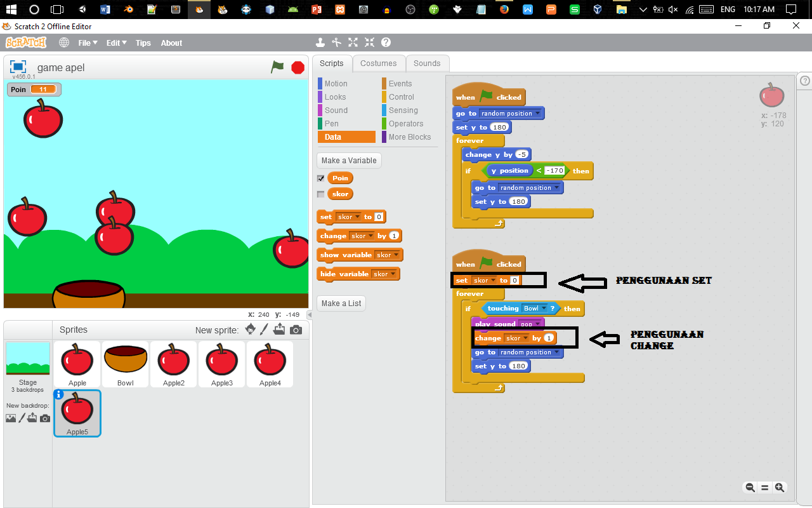Open the language globe menu
The image size is (812, 508).
point(63,43)
